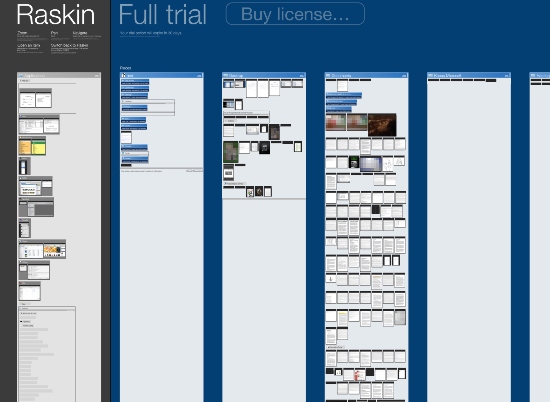Click the small icon at right of home panel header
Image resolution: width=550 pixels, height=402 pixels.
click(x=199, y=75)
